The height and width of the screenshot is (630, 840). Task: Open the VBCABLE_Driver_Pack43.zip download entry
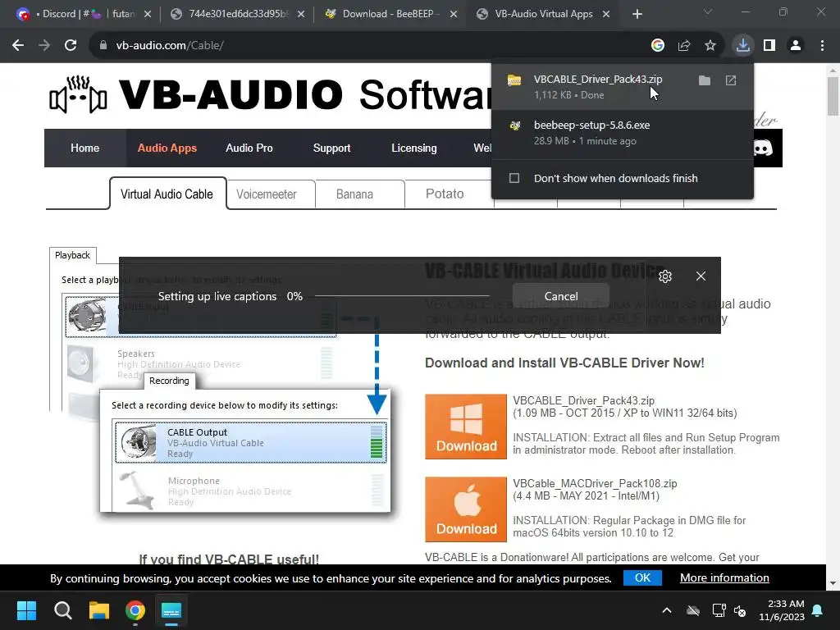(x=622, y=87)
